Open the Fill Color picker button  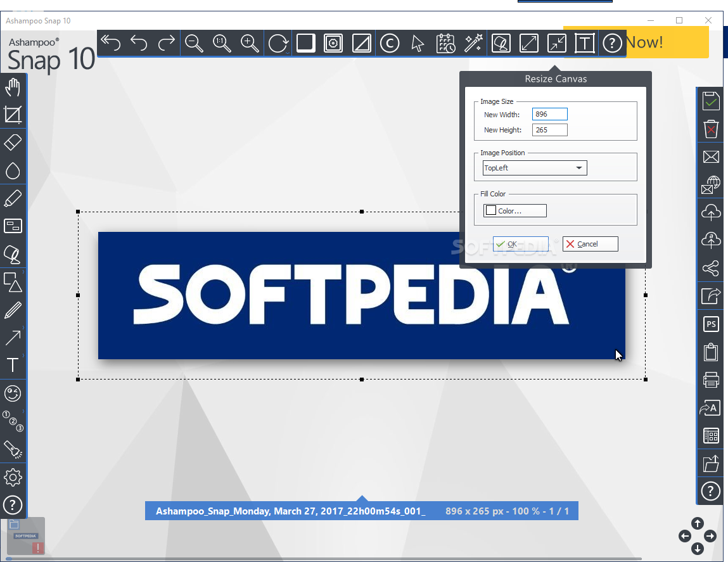pyautogui.click(x=515, y=211)
